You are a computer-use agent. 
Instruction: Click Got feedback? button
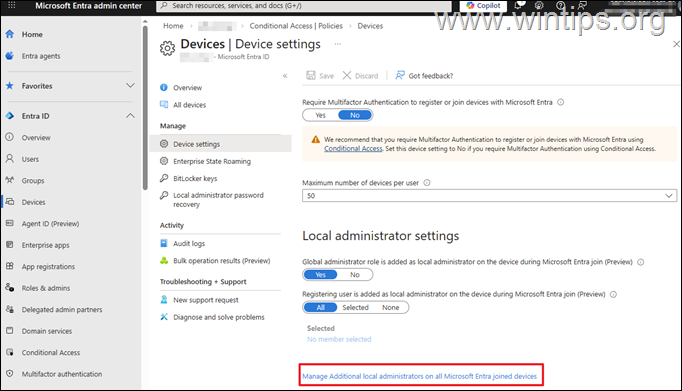(424, 76)
